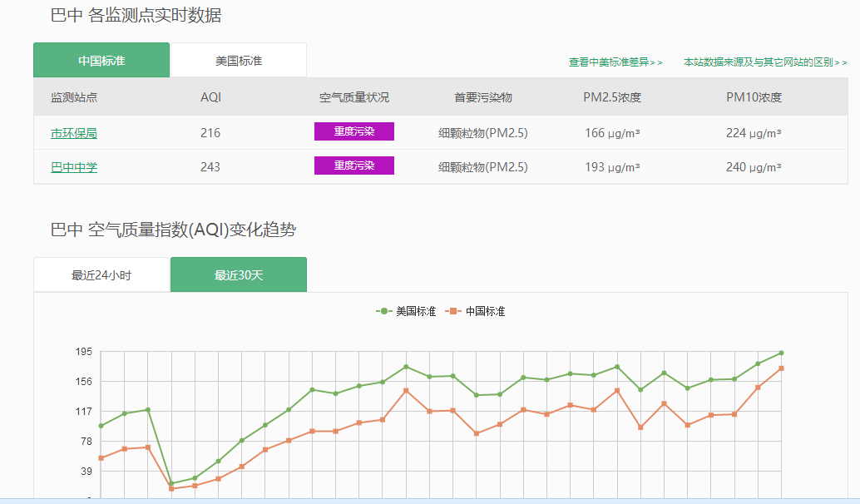Open the 巴中中学 monitoring station link
Screen dimensions: 860x504
tap(74, 167)
